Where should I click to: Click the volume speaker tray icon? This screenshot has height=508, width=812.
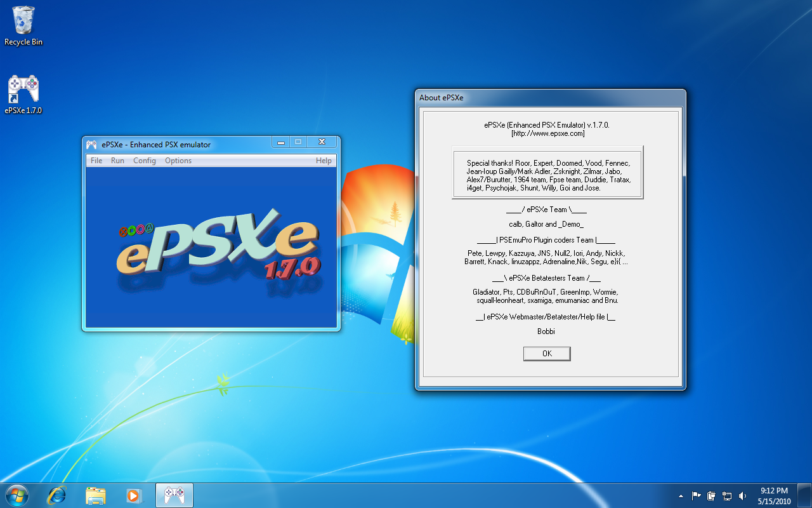click(742, 495)
